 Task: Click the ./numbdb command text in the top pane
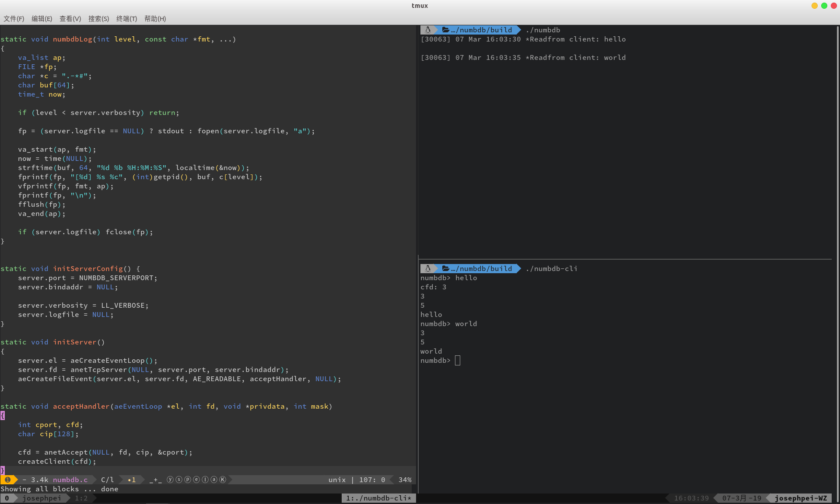[543, 30]
